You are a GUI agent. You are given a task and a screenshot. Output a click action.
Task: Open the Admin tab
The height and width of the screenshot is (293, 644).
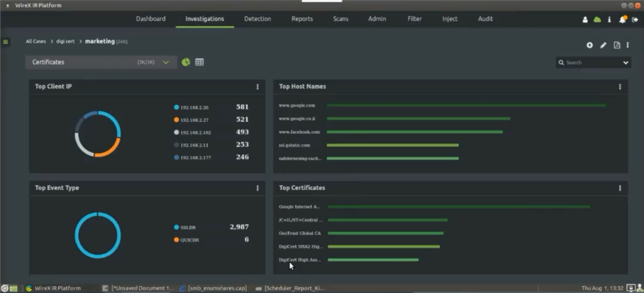[377, 19]
